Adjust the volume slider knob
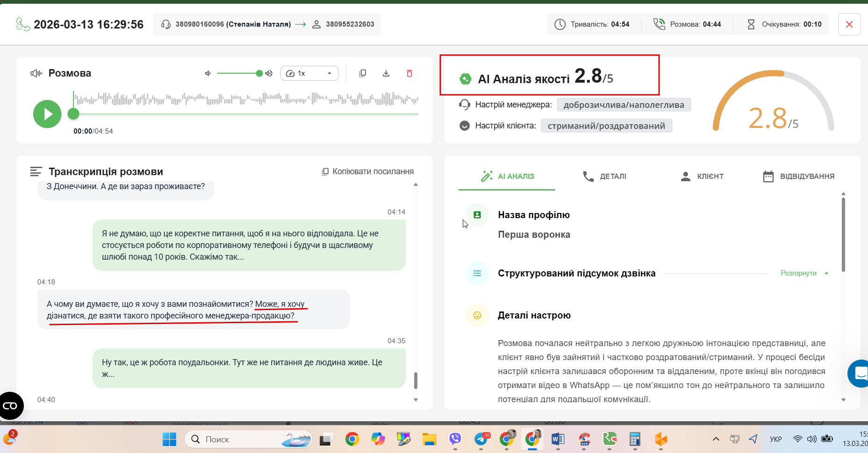The image size is (868, 453). [259, 73]
